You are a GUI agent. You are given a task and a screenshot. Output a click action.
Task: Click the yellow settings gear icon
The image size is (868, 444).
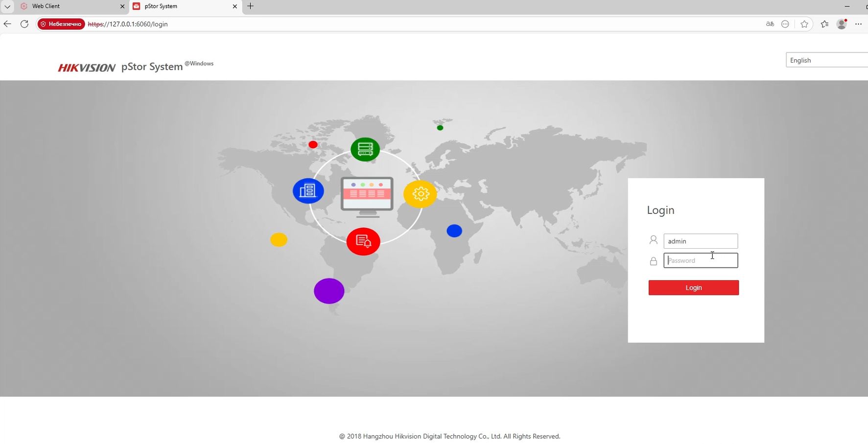pos(420,194)
